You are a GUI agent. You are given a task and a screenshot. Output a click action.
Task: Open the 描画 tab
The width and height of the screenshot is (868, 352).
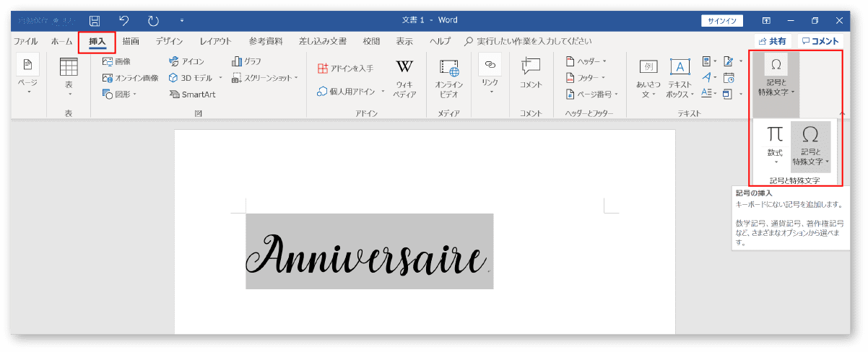(131, 41)
